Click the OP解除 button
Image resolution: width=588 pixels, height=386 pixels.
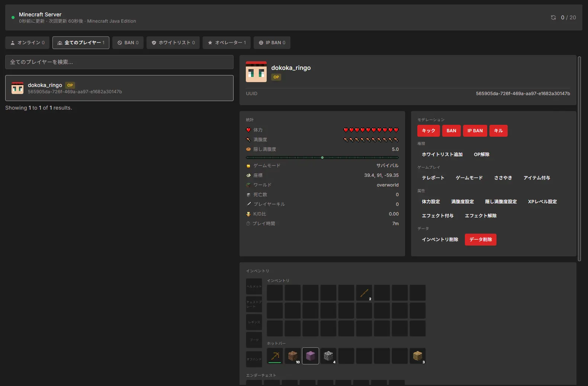[x=482, y=155]
